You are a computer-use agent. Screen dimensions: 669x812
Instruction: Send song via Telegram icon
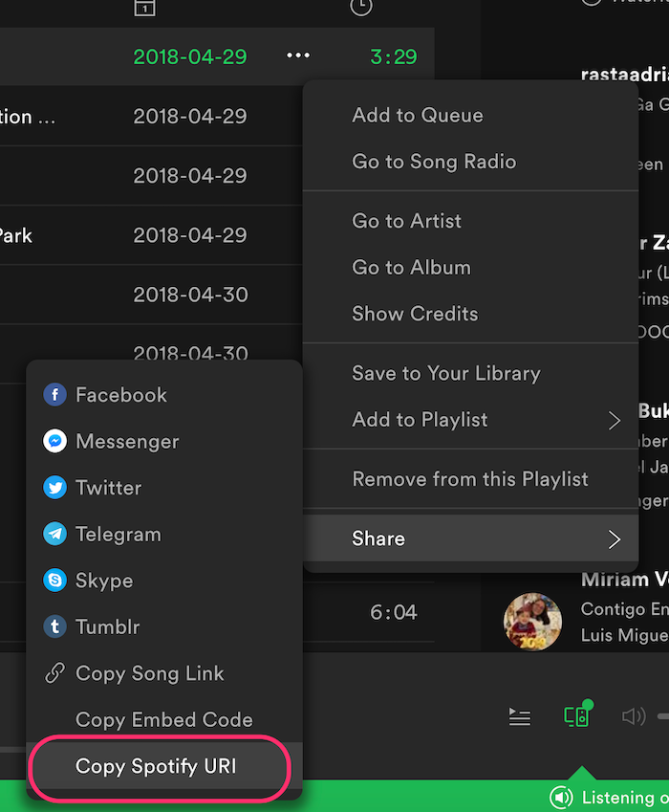[x=54, y=534]
